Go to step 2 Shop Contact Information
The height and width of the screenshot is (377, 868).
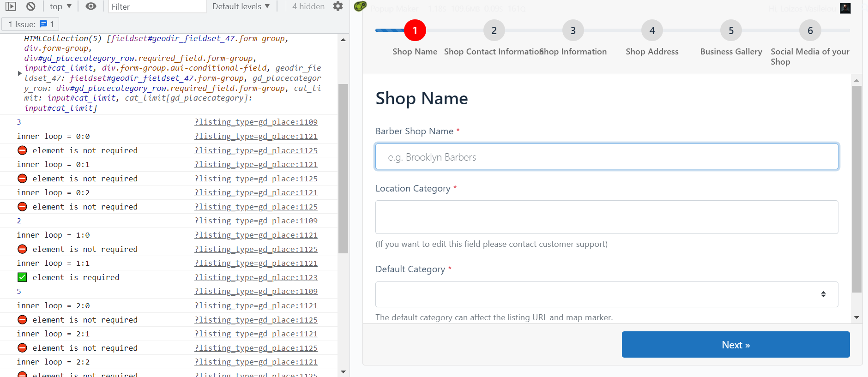pyautogui.click(x=494, y=30)
